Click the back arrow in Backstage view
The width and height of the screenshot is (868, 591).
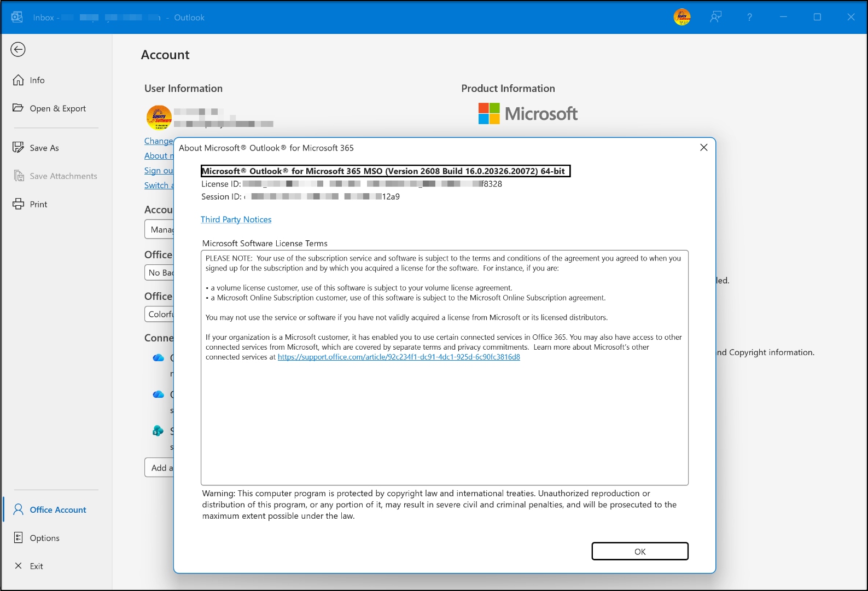[x=18, y=50]
